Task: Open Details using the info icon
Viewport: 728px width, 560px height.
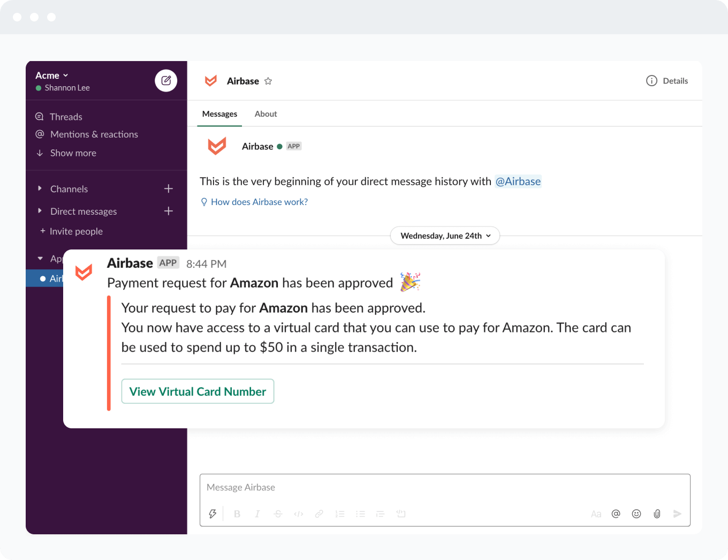Action: tap(651, 80)
